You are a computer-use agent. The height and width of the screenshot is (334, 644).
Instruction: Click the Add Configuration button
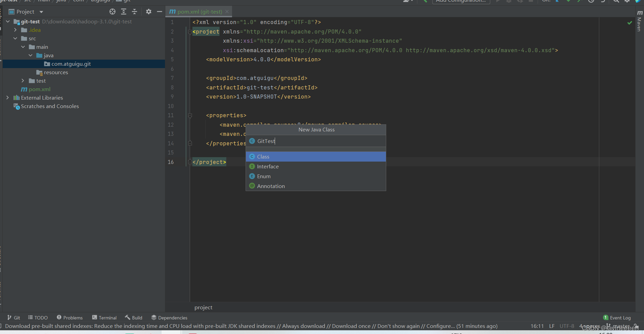(461, 1)
